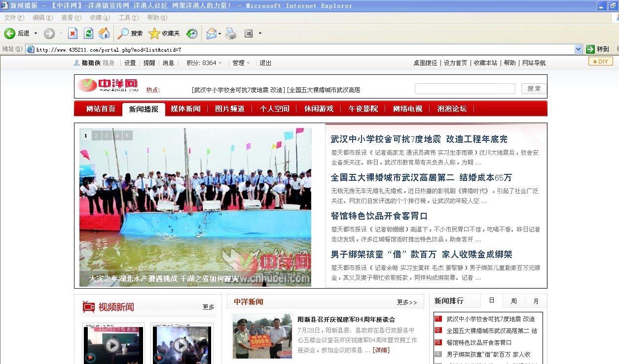Image resolution: width=619 pixels, height=364 pixels.
Task: Open the 编辑 menu
Action: (42, 18)
